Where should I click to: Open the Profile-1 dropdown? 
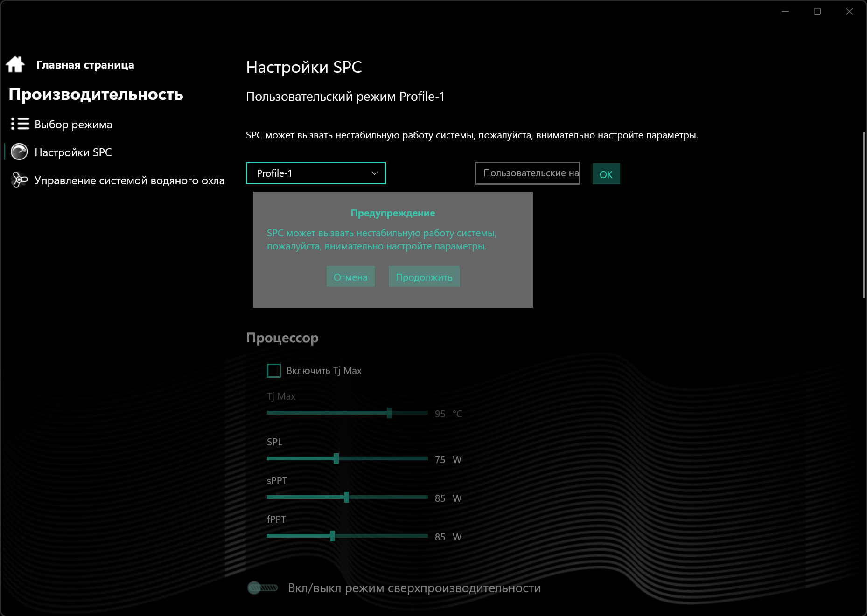click(316, 173)
